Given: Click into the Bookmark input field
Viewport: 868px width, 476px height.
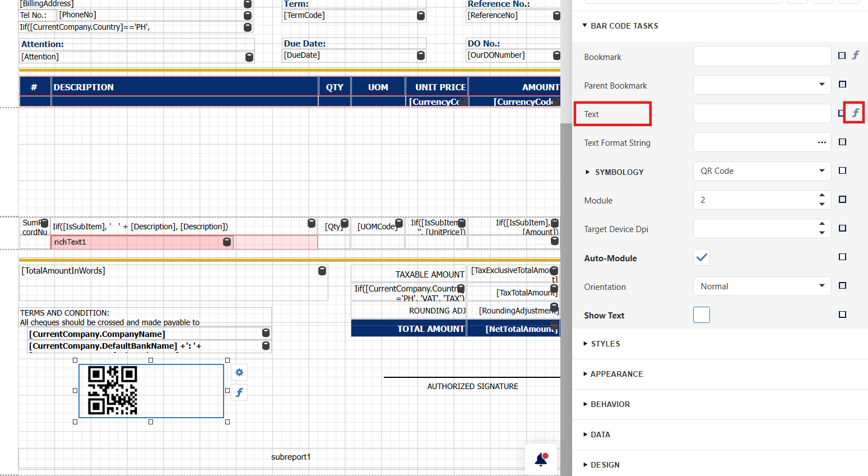Looking at the screenshot, I should click(x=762, y=56).
